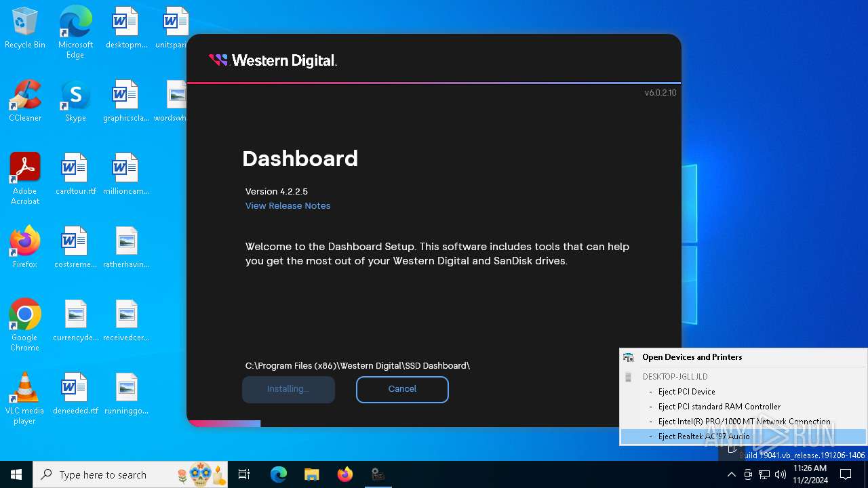Click the Type here to search box
The height and width of the screenshot is (488, 868).
(131, 474)
